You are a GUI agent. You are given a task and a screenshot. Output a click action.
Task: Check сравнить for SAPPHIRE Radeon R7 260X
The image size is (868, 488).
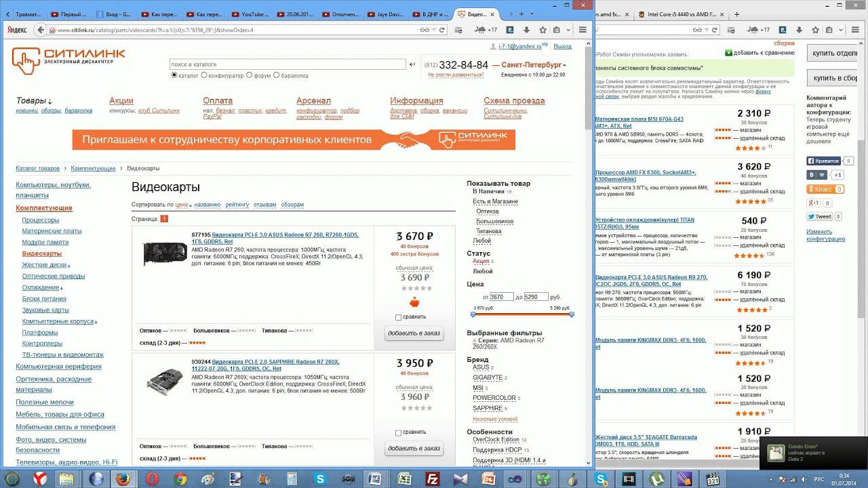click(398, 433)
